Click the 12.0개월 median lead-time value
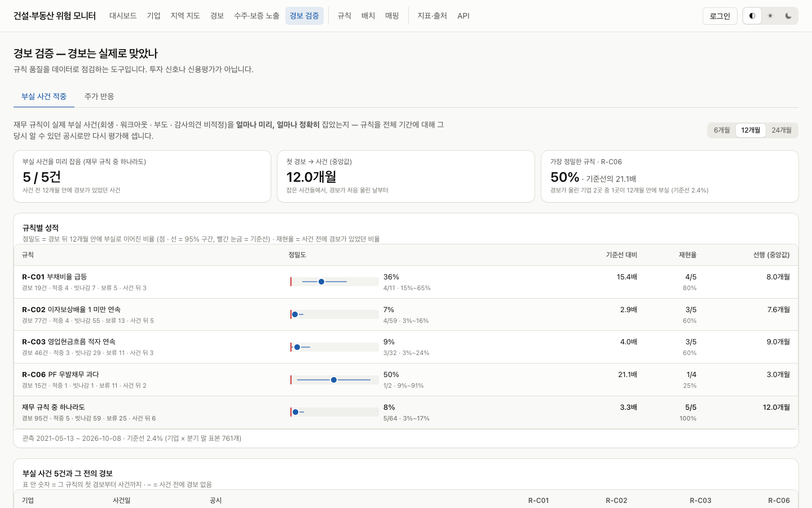 (x=311, y=177)
